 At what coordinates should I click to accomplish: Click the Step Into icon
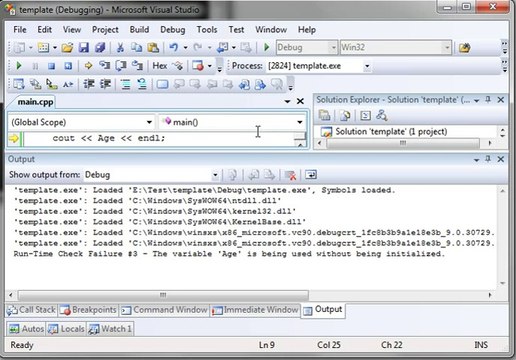coord(105,66)
